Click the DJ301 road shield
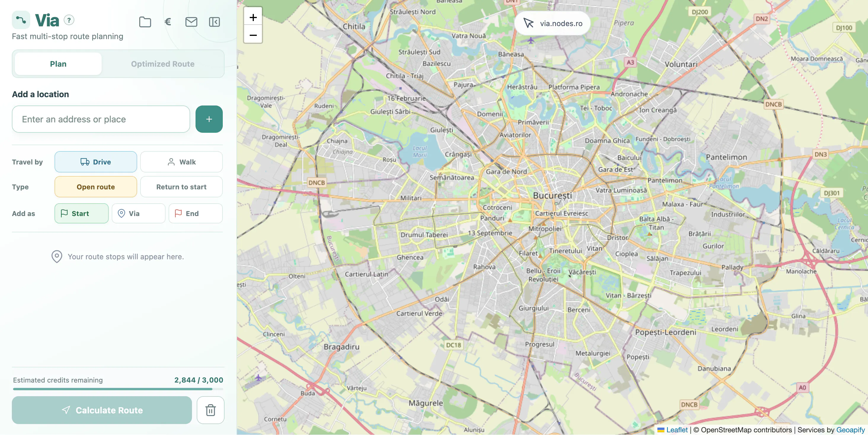 point(832,193)
